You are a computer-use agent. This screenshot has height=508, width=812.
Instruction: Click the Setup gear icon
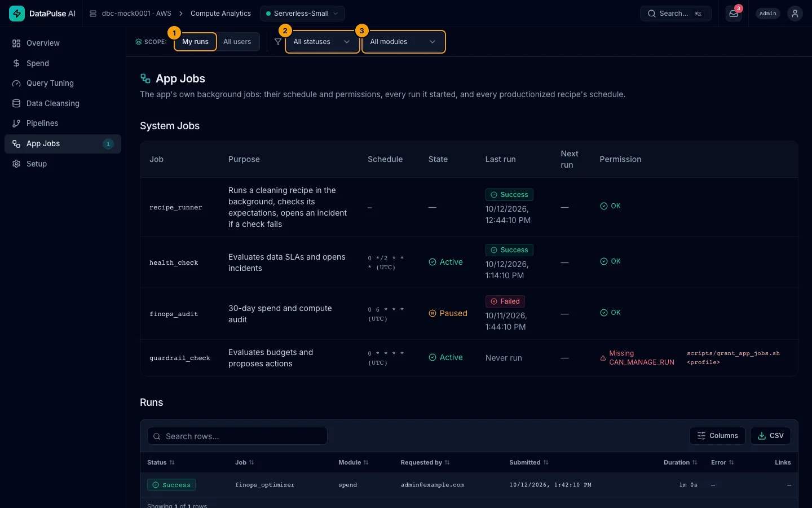pyautogui.click(x=16, y=164)
